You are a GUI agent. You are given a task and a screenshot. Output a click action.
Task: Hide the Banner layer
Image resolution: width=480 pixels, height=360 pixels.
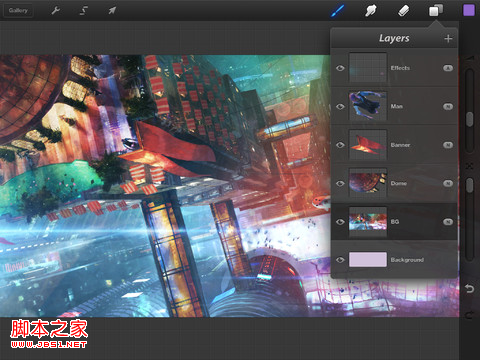(340, 145)
